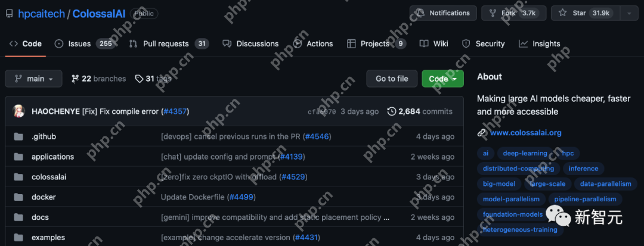Open the Actions tab
The height and width of the screenshot is (246, 644).
tap(314, 43)
